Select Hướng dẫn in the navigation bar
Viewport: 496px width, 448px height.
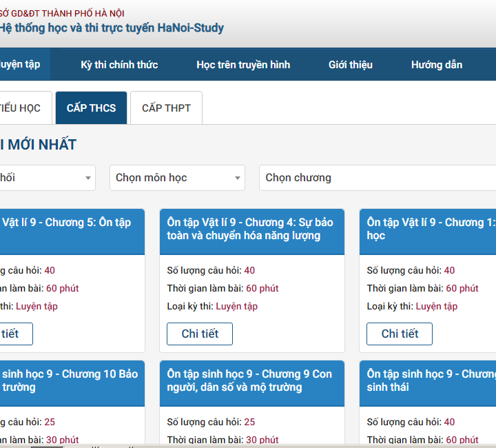pos(437,65)
